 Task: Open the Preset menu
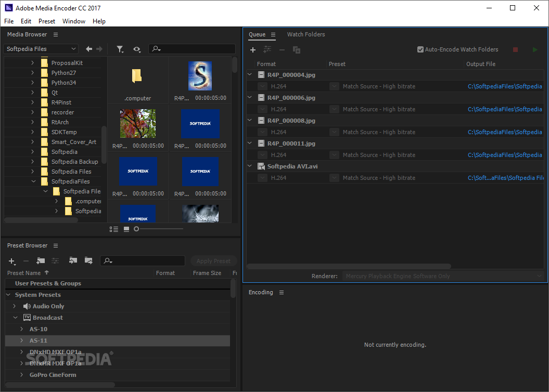click(x=47, y=21)
